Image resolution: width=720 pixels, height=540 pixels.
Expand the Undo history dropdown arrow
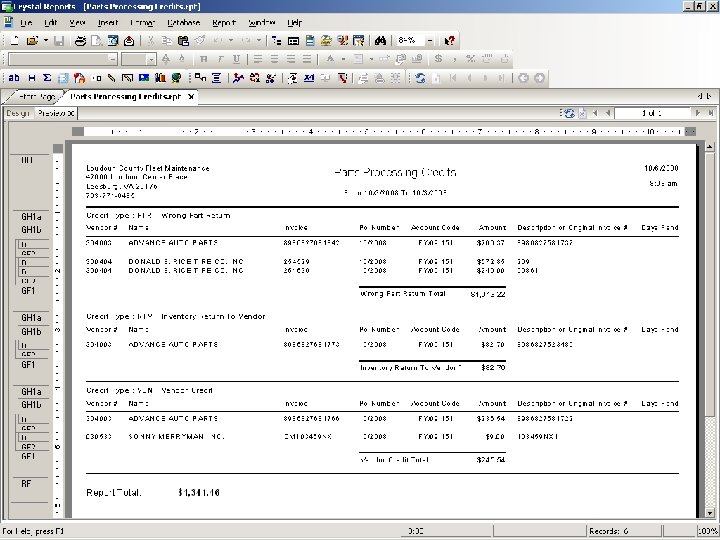[231, 41]
